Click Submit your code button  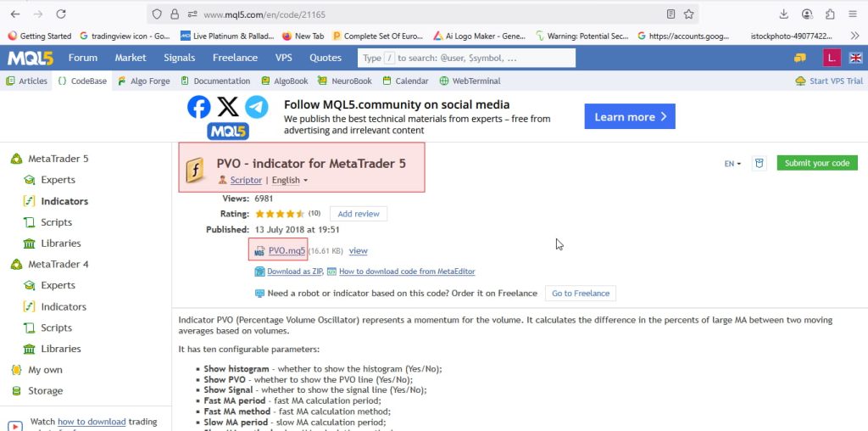817,163
